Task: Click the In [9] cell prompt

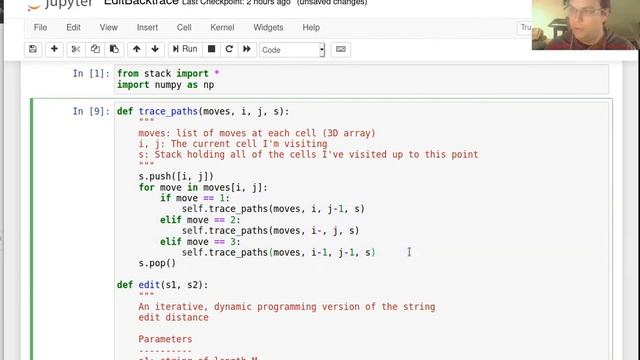Action: coord(91,111)
